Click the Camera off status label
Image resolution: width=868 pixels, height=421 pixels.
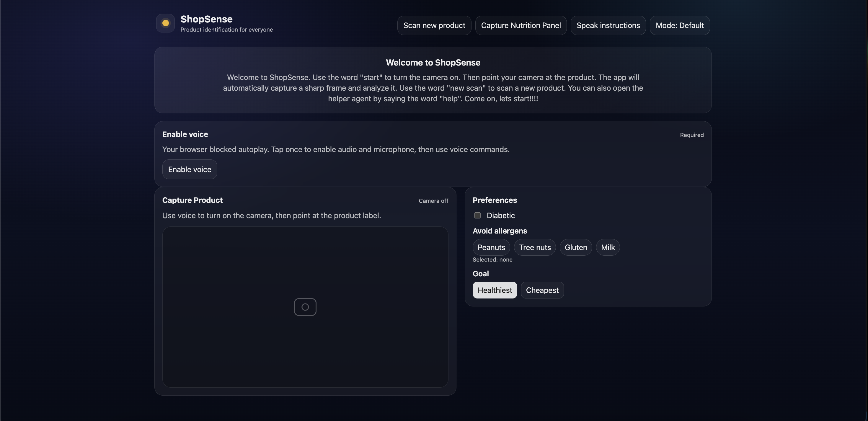pos(433,201)
